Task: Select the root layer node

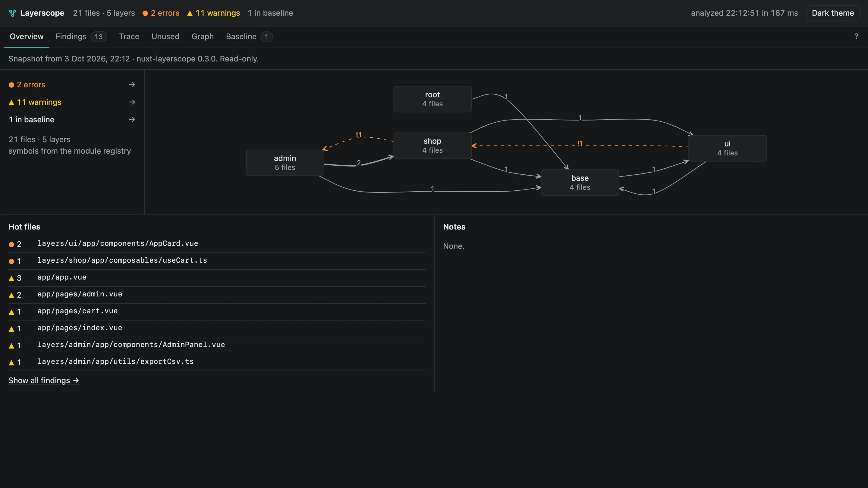Action: tap(432, 99)
